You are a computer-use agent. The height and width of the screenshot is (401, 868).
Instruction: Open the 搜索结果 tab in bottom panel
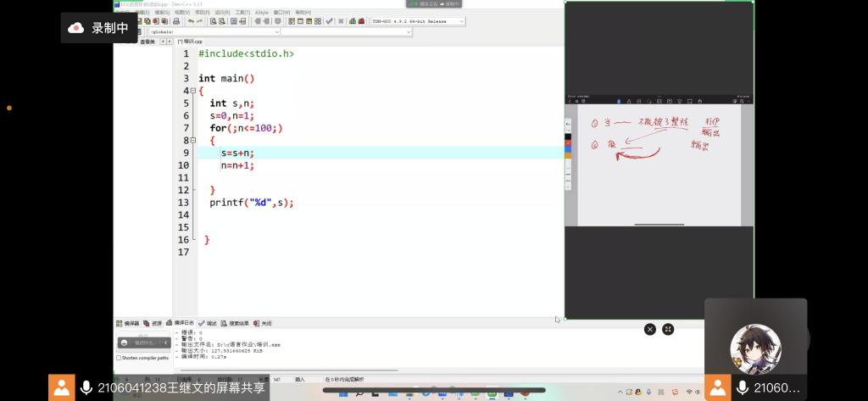[236, 323]
